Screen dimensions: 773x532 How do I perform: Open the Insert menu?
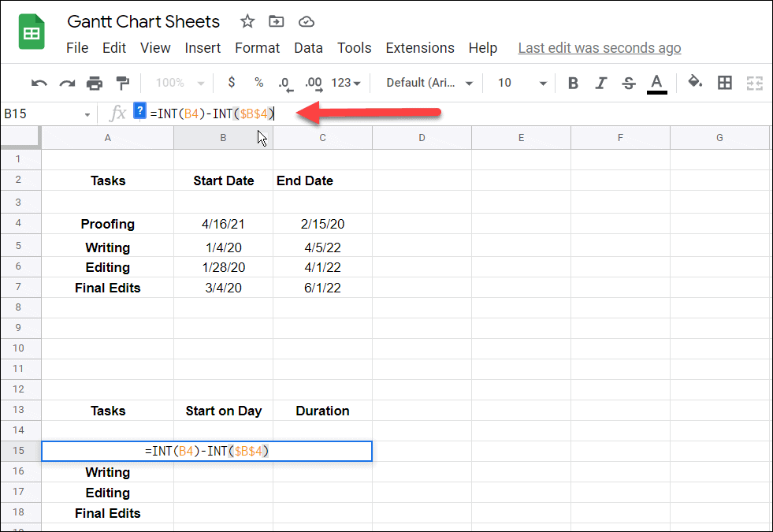click(203, 48)
